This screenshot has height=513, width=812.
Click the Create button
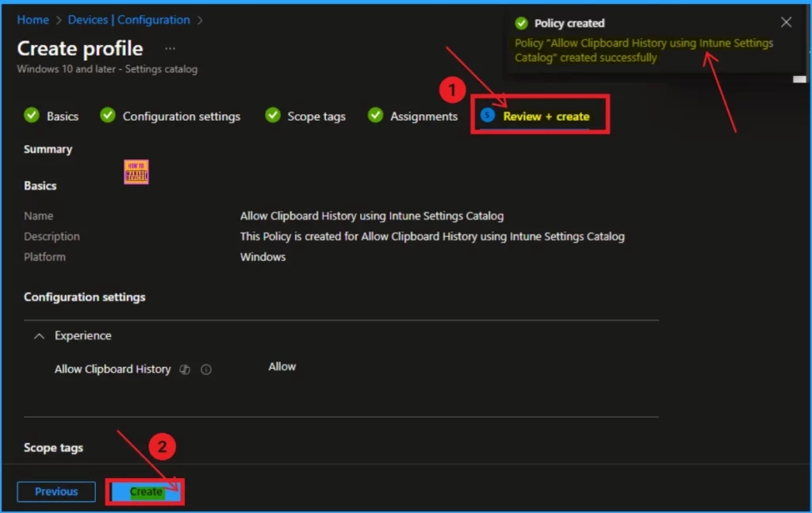146,492
